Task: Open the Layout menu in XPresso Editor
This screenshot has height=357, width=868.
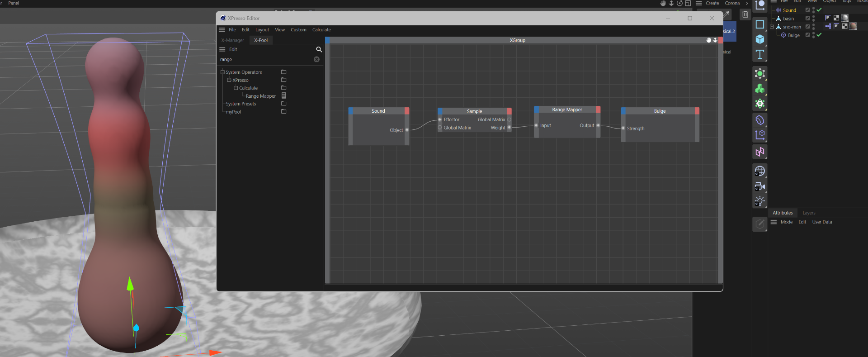Action: pyautogui.click(x=262, y=30)
